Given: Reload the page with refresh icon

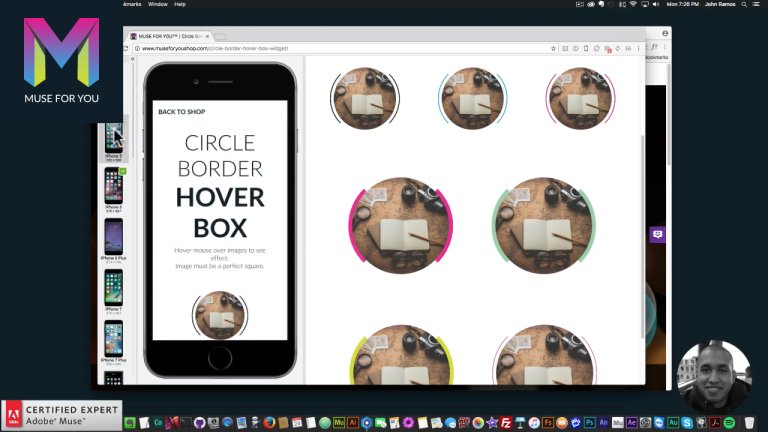Looking at the screenshot, I should (125, 48).
